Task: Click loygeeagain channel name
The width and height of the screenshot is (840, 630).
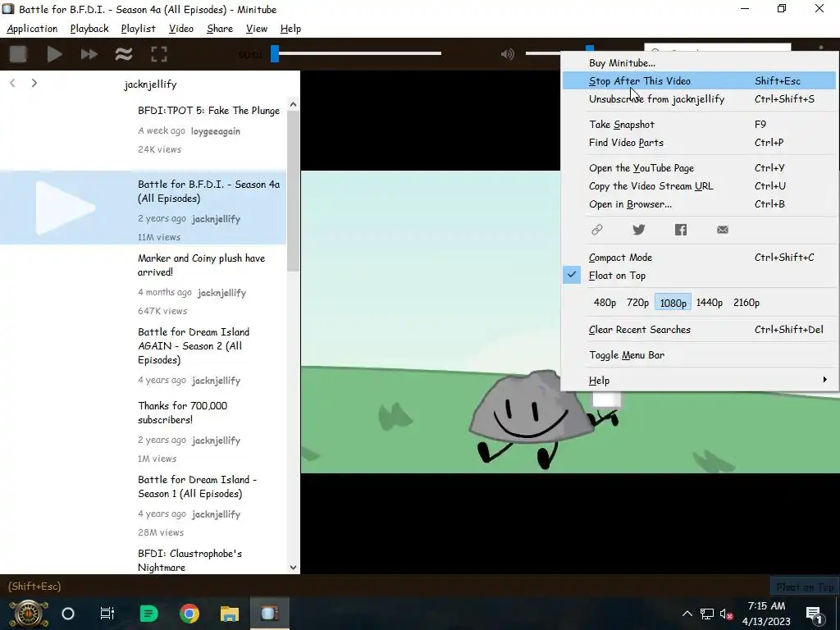Action: click(x=216, y=131)
